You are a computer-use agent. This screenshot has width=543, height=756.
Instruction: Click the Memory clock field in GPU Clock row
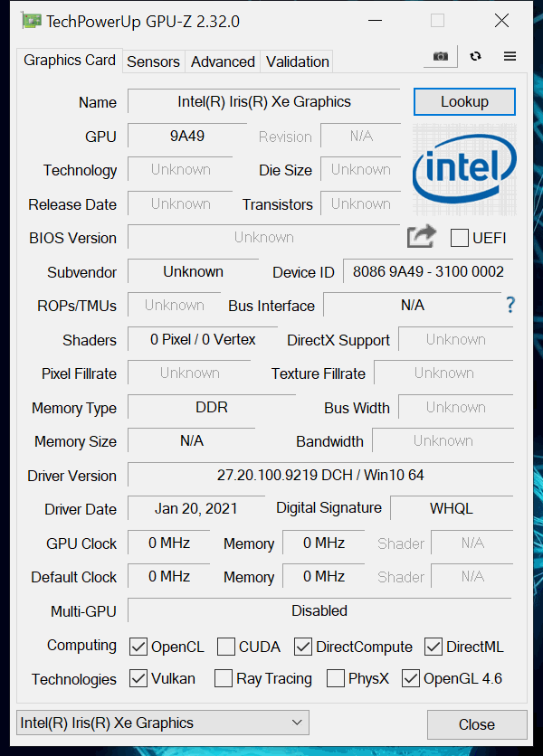click(x=324, y=543)
